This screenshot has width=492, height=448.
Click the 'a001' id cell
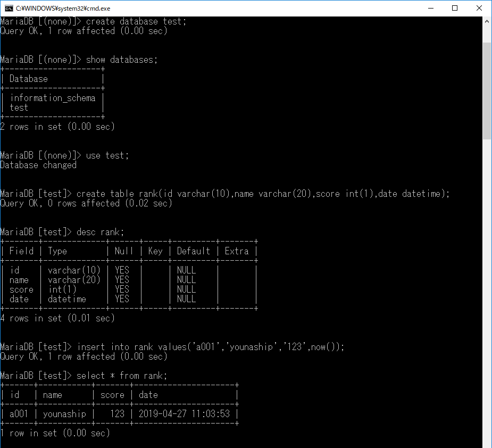tap(19, 414)
